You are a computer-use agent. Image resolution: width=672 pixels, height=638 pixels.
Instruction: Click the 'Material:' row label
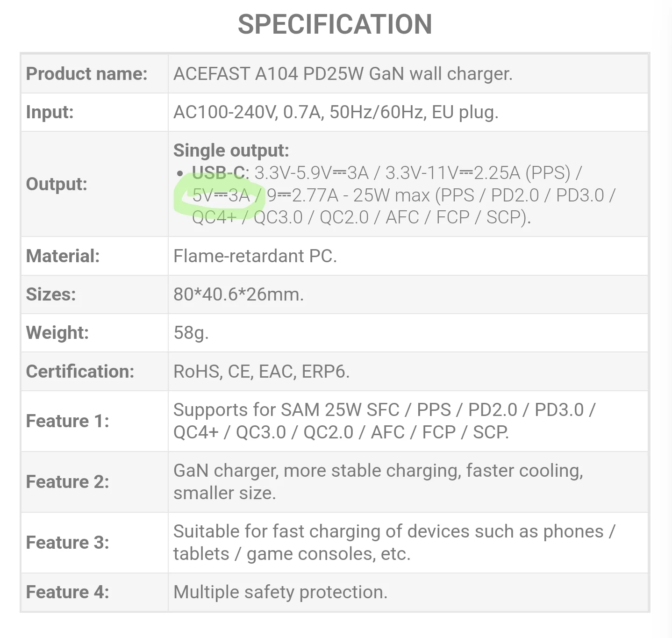click(x=63, y=256)
